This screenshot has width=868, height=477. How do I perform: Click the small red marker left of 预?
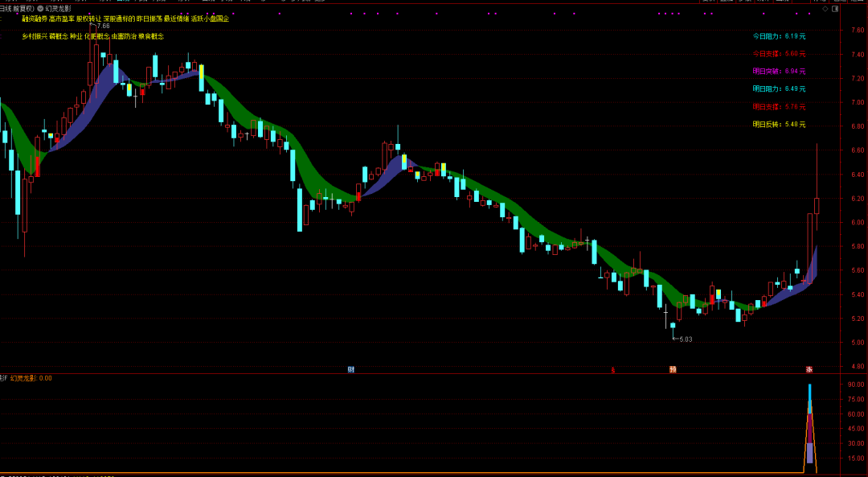tap(613, 370)
